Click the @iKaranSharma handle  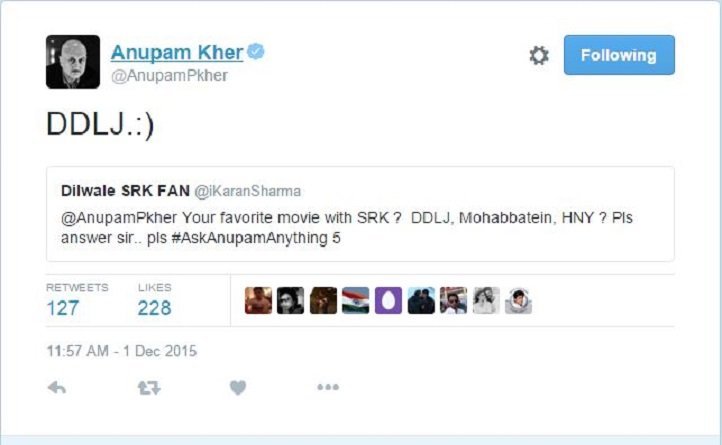pyautogui.click(x=248, y=191)
